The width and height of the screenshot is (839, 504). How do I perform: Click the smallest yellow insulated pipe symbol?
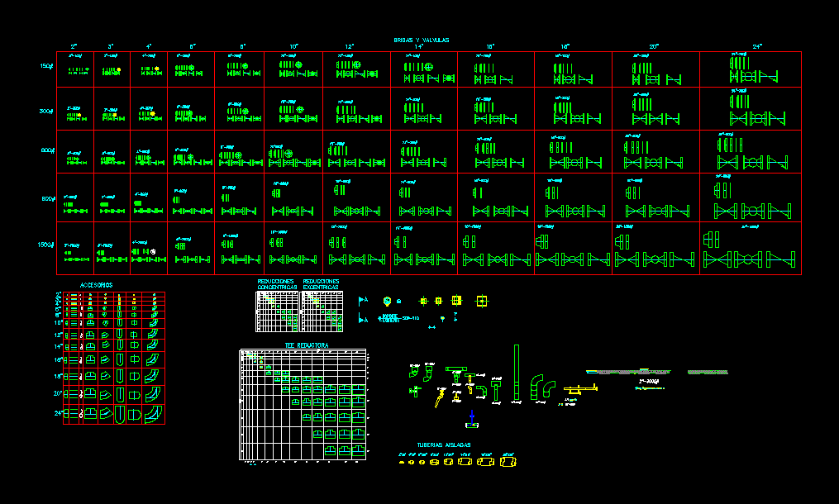pos(402,462)
